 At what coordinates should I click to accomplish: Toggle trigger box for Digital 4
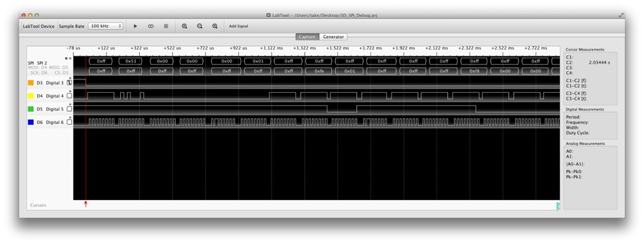(x=69, y=96)
